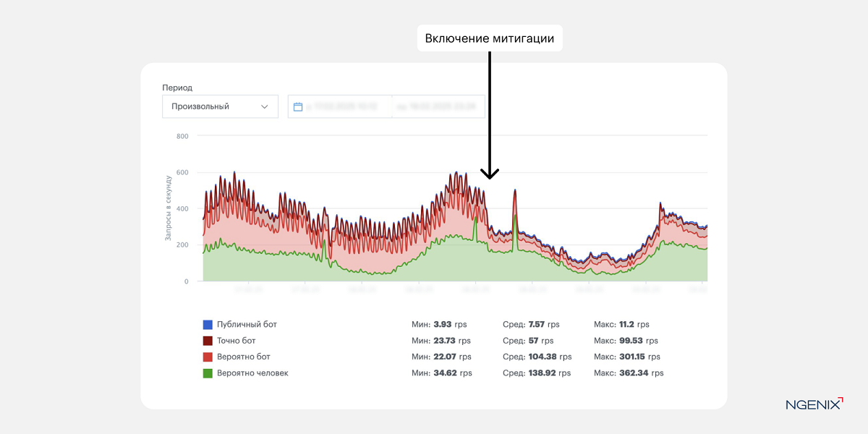Click the calendar icon in date range field
The height and width of the screenshot is (434, 868).
coord(298,106)
